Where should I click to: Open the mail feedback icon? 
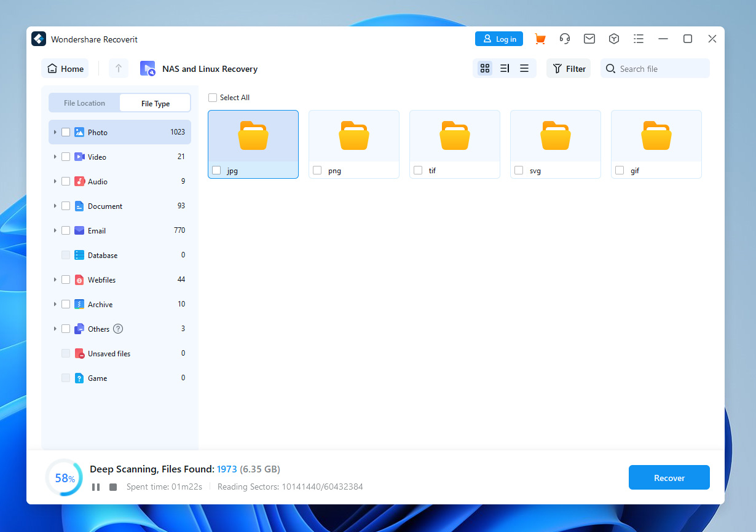(589, 39)
